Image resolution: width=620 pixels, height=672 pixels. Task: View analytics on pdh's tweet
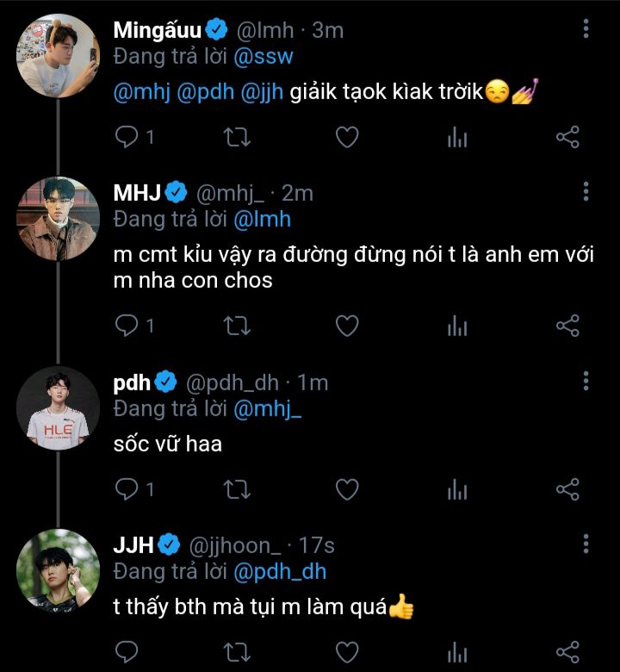(x=457, y=489)
